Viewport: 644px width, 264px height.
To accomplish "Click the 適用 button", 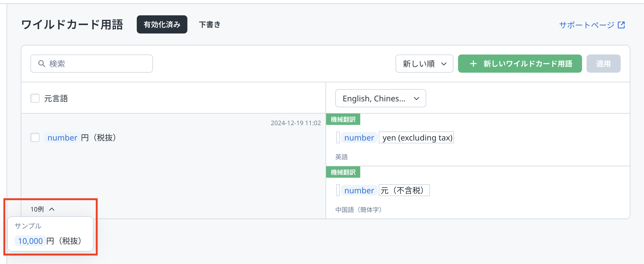I will pos(603,64).
